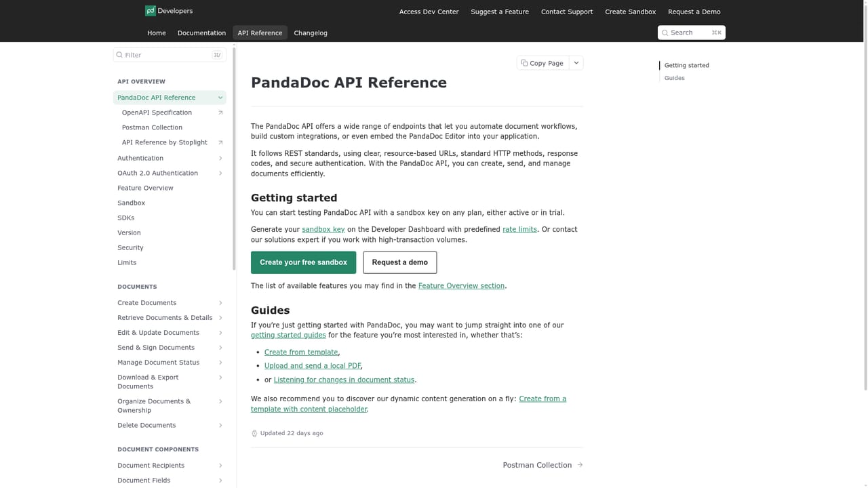The height and width of the screenshot is (488, 868).
Task: Click the Search box in header
Action: click(692, 33)
